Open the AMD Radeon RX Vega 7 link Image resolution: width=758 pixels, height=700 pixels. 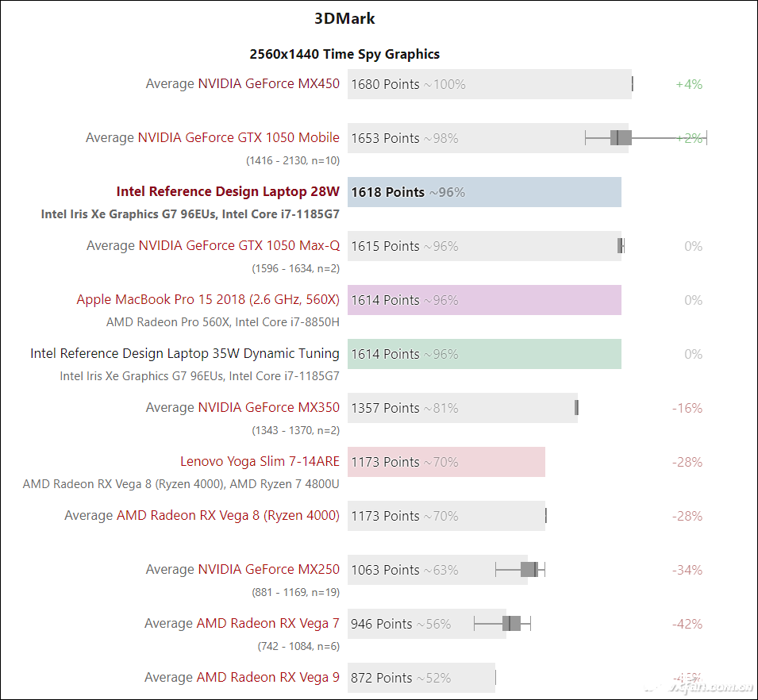pyautogui.click(x=267, y=624)
